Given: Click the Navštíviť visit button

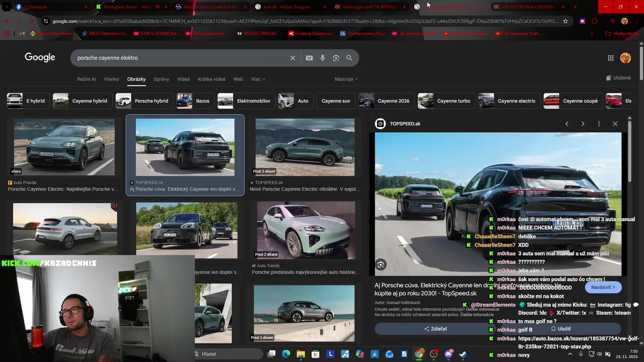Looking at the screenshot, I should click(603, 287).
